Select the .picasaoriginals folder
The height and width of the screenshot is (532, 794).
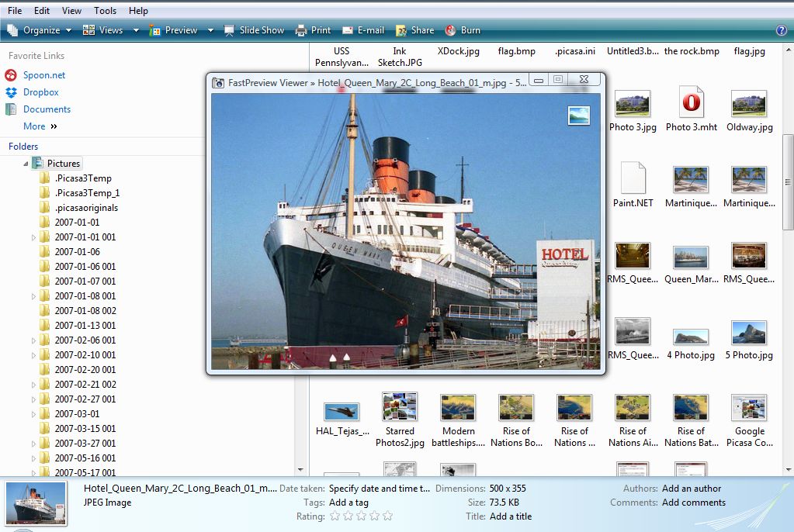coord(86,208)
